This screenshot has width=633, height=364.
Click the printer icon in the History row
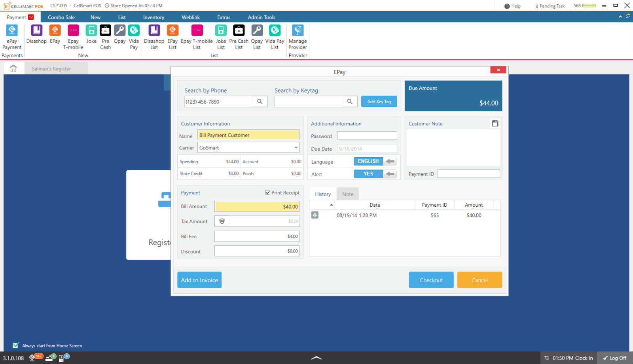315,215
